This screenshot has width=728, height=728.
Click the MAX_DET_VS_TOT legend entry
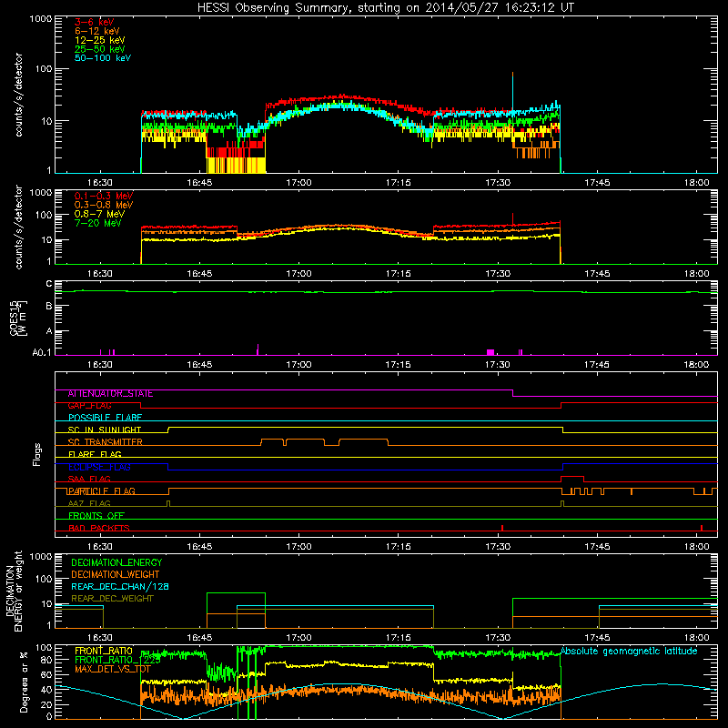112,669
